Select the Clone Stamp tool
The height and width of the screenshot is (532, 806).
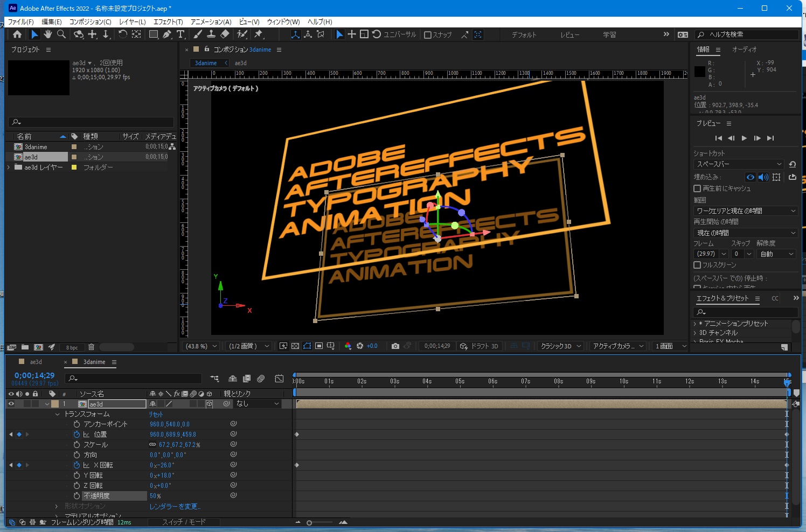pyautogui.click(x=211, y=34)
